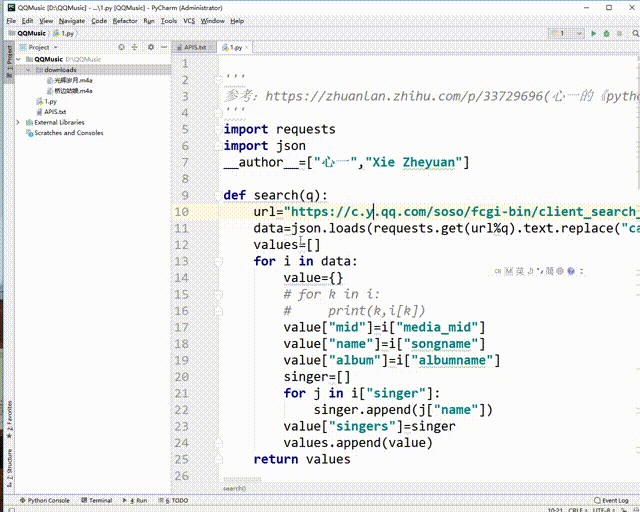Click the search() breadcrumb below editor
This screenshot has width=640, height=512.
[234, 488]
